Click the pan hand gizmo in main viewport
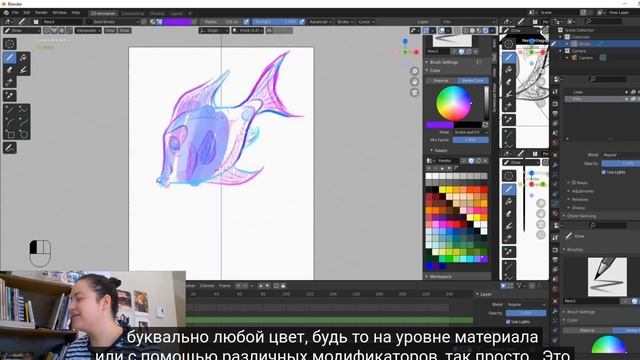The height and width of the screenshot is (360, 640). pos(414,82)
